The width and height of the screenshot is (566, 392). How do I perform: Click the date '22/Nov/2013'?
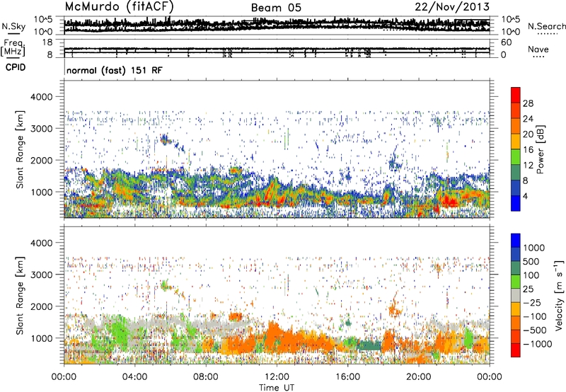452,7
